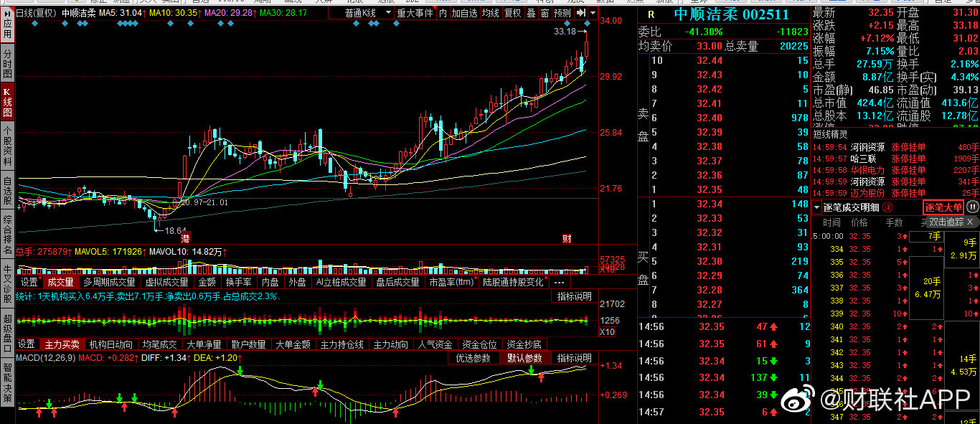Select the 外盘 indicator tab

pyautogui.click(x=297, y=283)
